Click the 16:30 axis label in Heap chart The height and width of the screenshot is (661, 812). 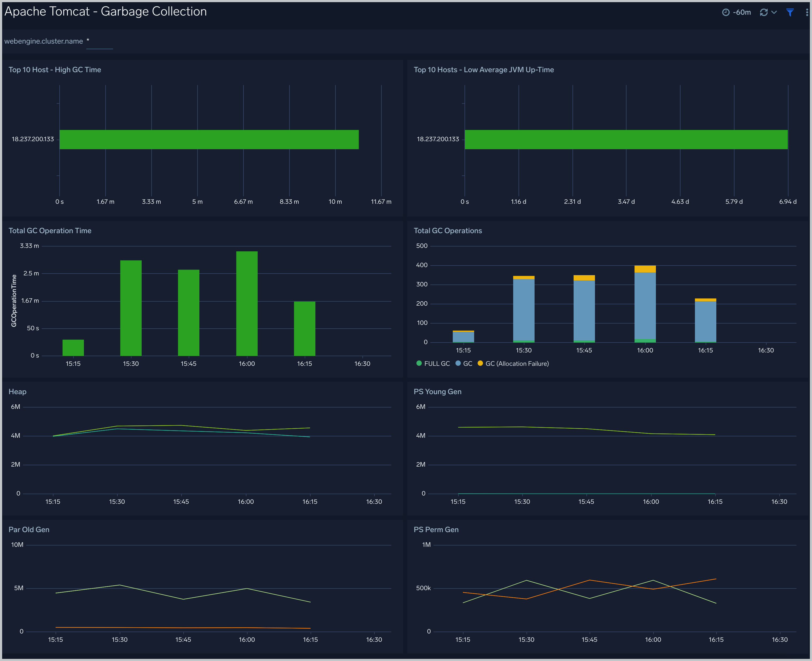[x=374, y=502]
